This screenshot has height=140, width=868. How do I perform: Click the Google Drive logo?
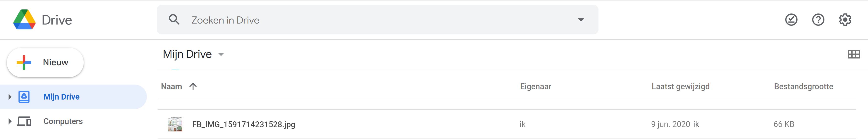click(24, 20)
